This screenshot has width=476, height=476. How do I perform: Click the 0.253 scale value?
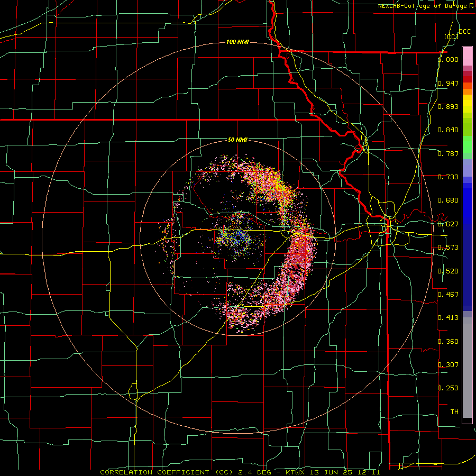tap(448, 388)
